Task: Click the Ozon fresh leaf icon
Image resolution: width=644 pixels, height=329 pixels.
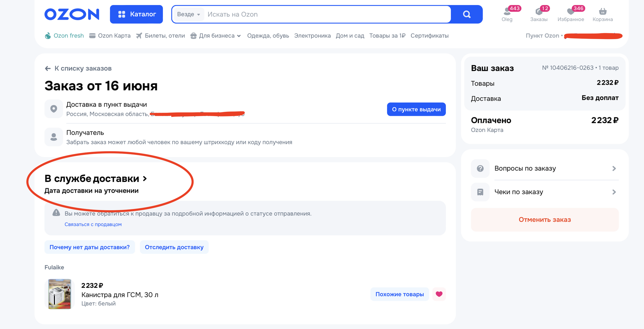Action: tap(48, 36)
